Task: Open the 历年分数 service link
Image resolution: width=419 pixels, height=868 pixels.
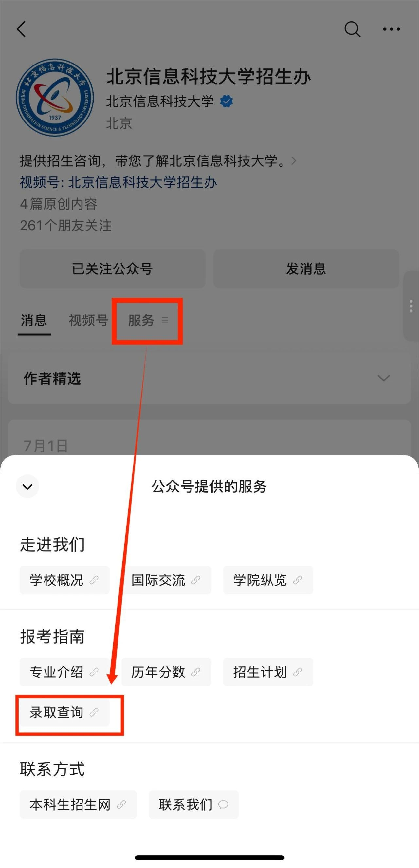Action: (x=166, y=672)
